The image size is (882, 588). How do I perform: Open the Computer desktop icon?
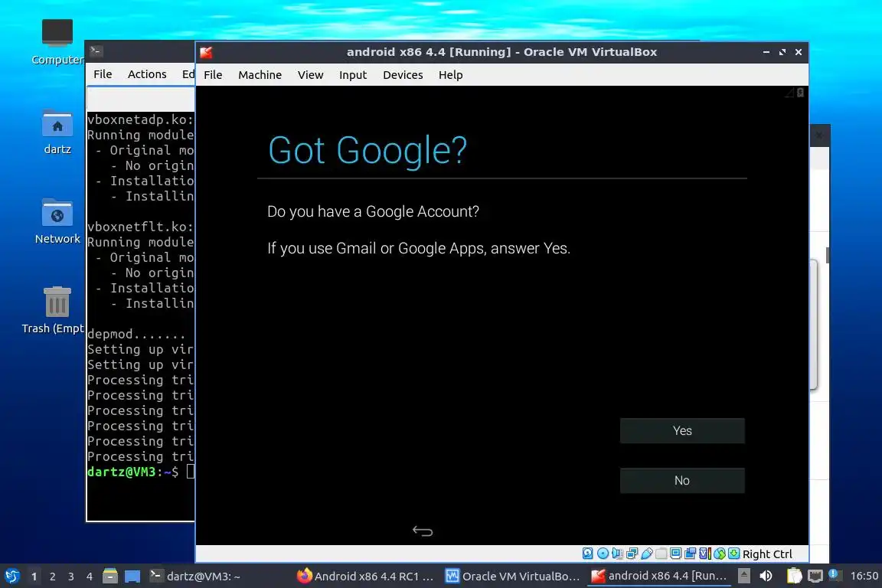coord(57,32)
